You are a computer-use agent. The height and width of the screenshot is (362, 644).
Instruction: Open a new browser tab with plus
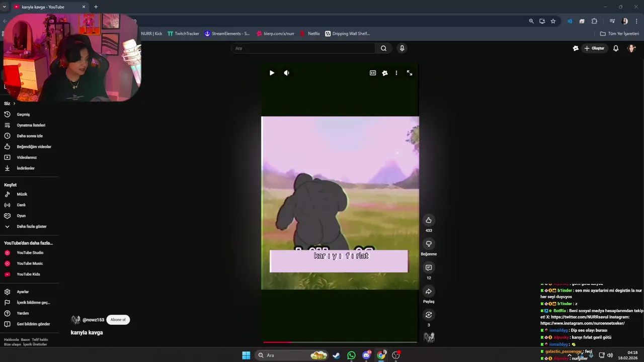coord(96,7)
